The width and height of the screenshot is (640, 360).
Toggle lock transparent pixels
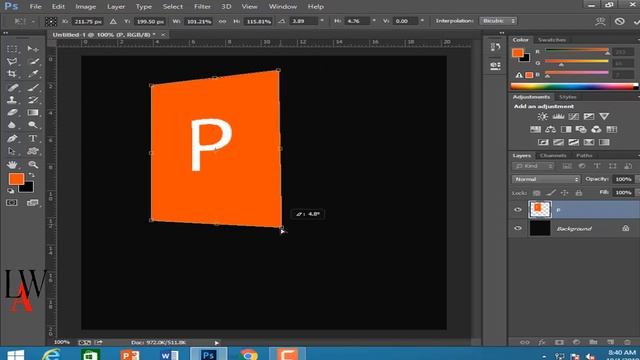(x=537, y=193)
